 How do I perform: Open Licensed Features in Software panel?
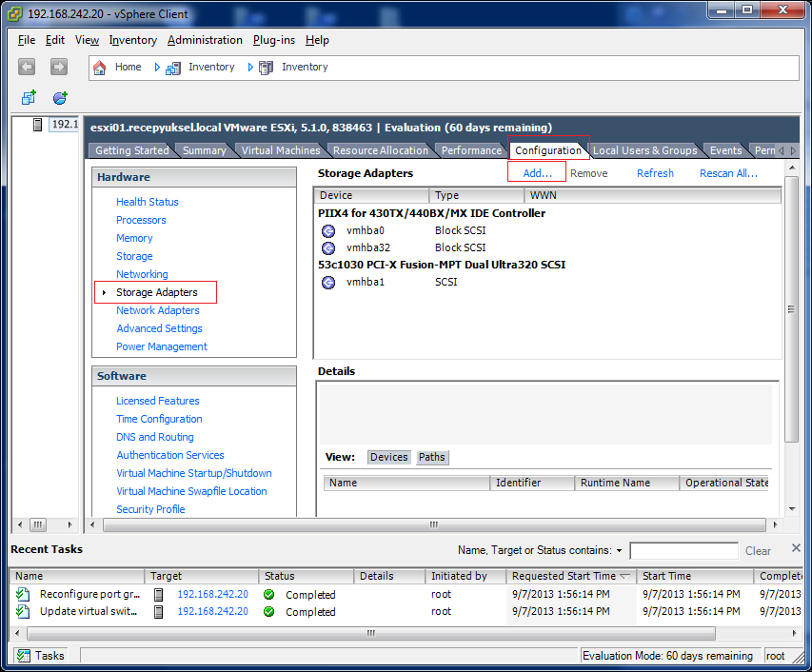tap(157, 401)
